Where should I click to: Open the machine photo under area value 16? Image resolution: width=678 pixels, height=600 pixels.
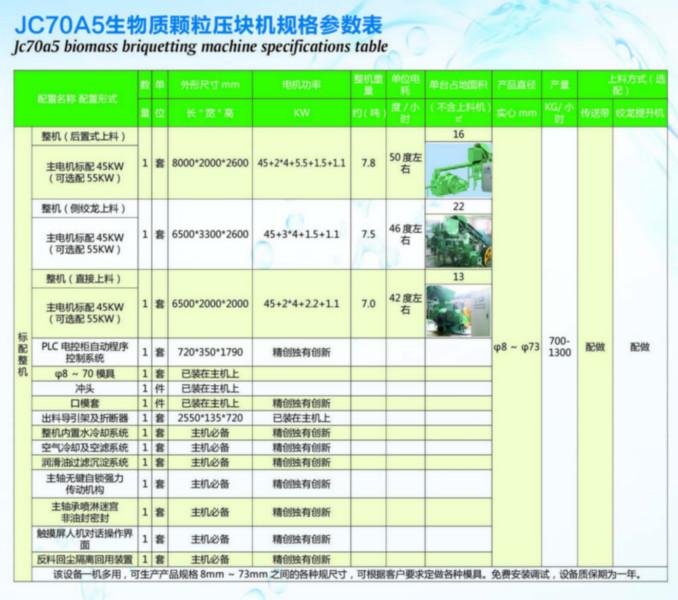pyautogui.click(x=459, y=170)
